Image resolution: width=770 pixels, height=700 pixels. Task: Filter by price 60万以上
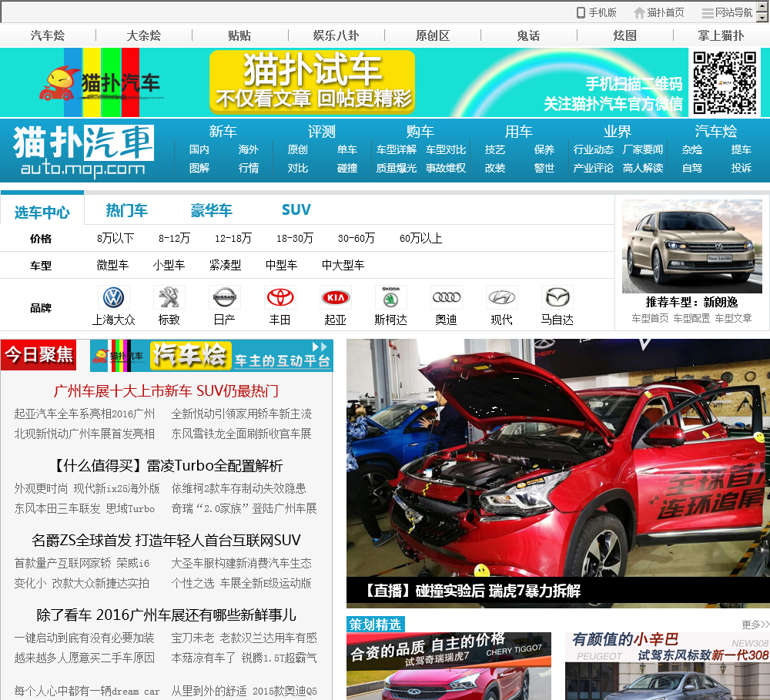421,238
